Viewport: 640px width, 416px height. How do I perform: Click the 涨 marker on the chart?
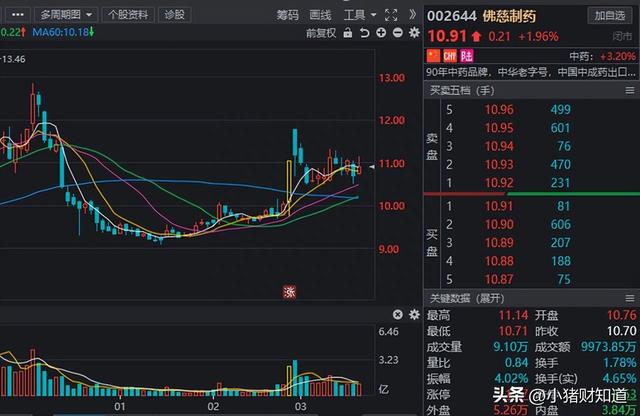tap(289, 292)
